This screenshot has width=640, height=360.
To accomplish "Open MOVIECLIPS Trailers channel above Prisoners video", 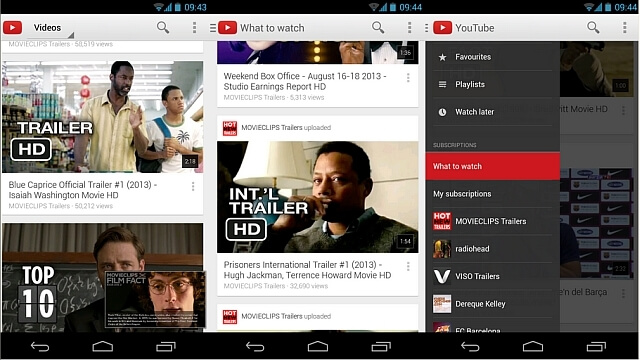I will (x=286, y=128).
